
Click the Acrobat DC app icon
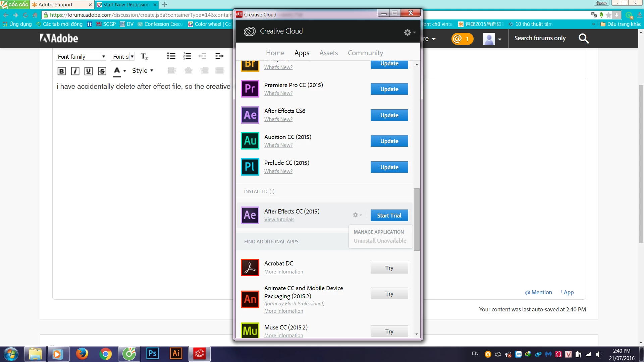click(x=250, y=267)
